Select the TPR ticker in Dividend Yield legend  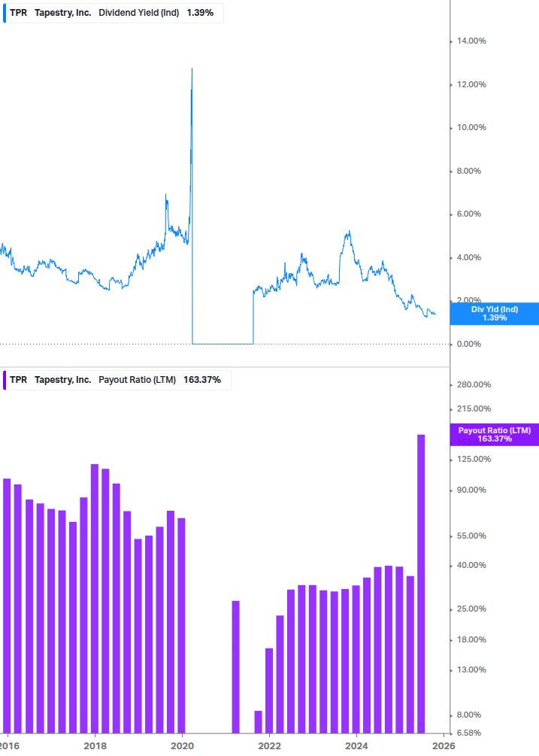click(x=18, y=13)
